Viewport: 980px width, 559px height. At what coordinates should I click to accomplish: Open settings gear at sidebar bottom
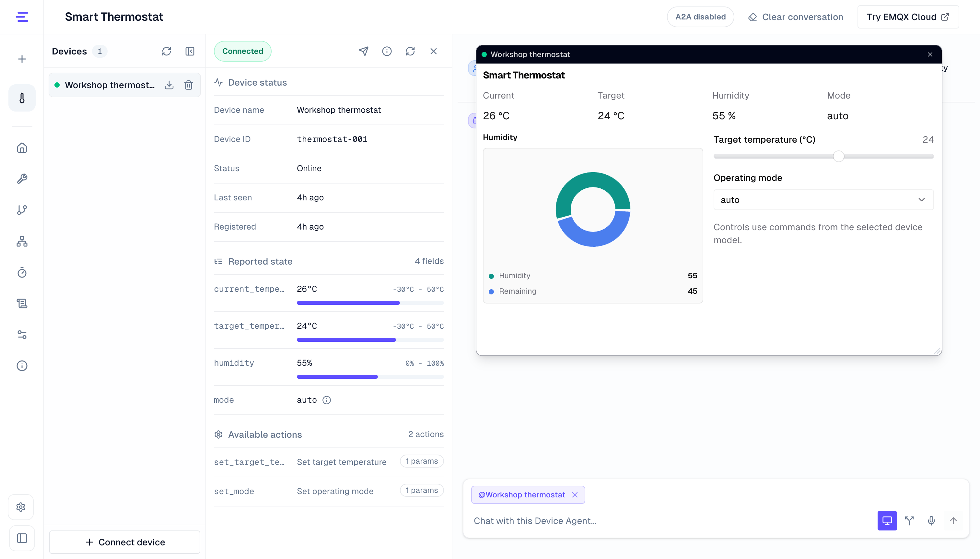(21, 507)
